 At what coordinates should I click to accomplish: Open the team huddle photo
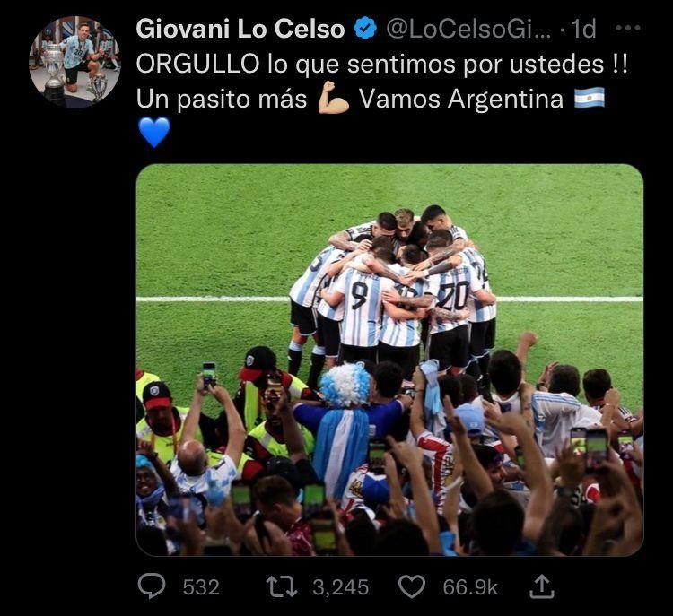pos(389,360)
